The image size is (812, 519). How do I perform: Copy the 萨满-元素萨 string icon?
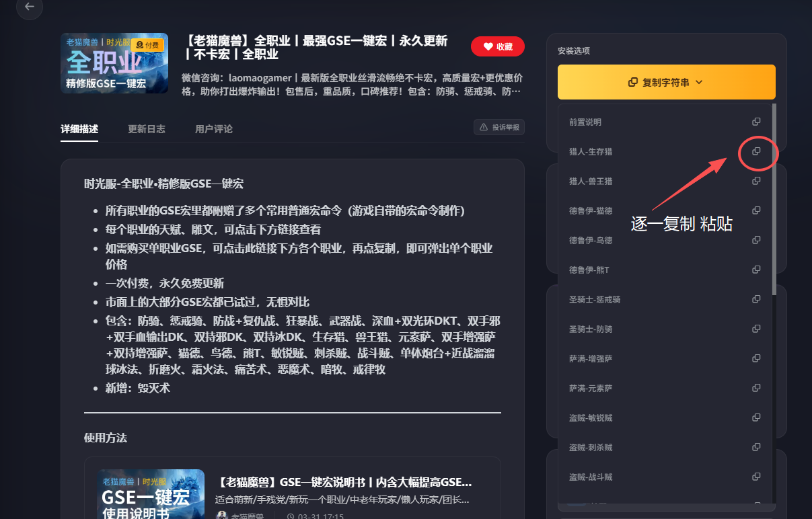pyautogui.click(x=756, y=388)
